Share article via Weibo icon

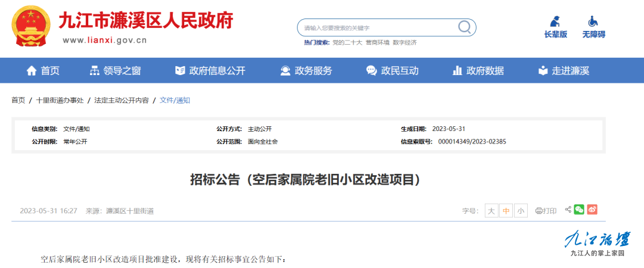(592, 210)
